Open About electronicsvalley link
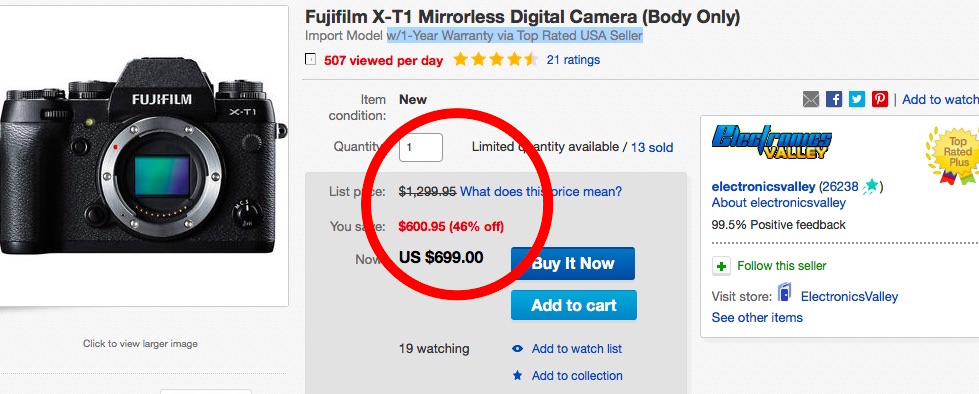 point(779,203)
